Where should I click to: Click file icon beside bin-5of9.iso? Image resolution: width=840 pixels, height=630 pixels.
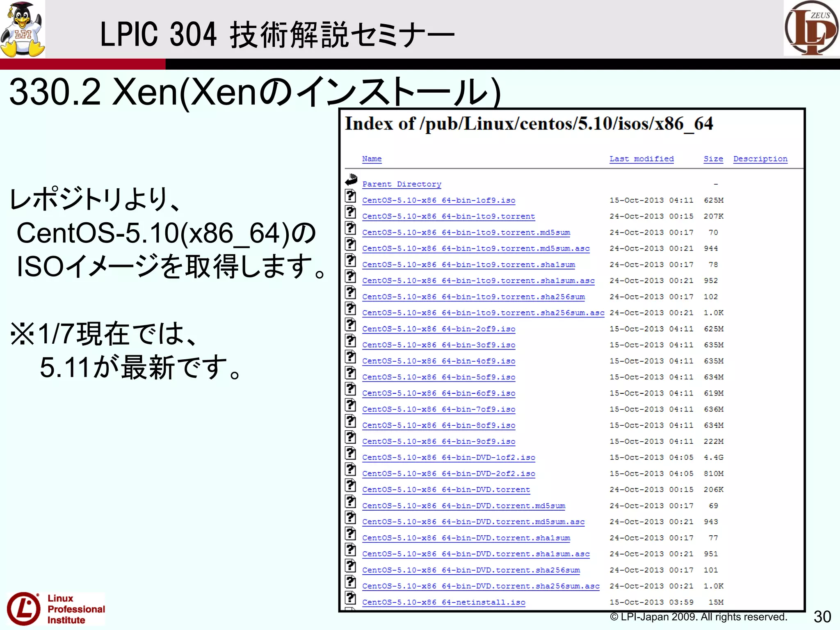point(350,373)
